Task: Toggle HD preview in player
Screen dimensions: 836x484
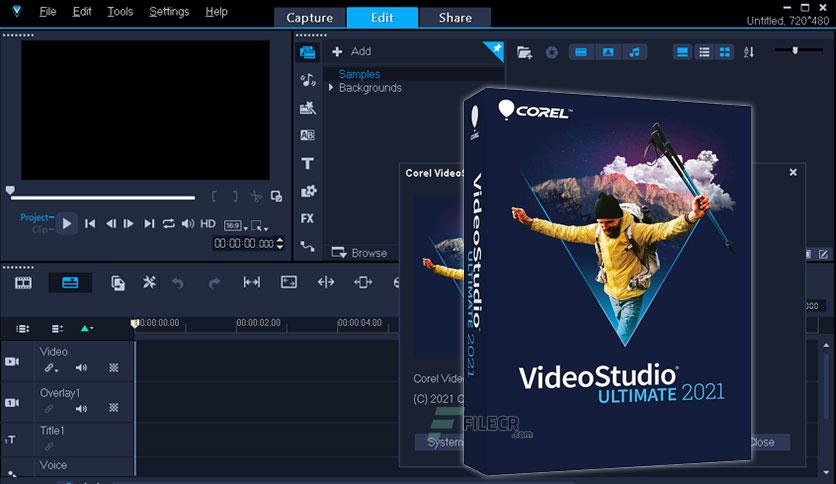Action: [208, 224]
